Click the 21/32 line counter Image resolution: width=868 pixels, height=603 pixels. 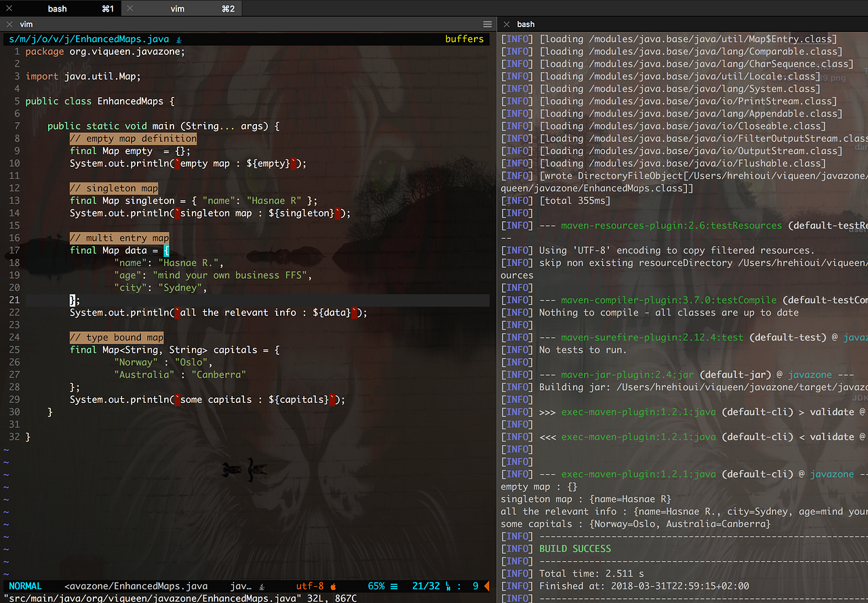click(x=426, y=586)
